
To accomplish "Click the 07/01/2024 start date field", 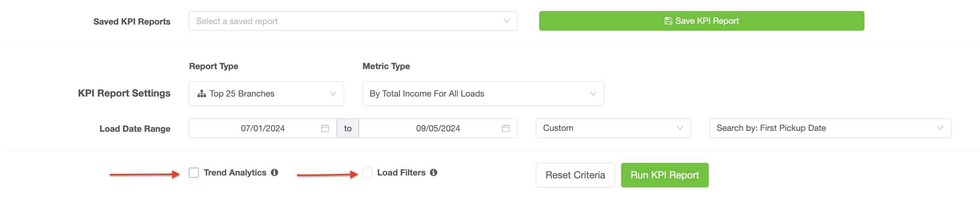I will click(x=263, y=128).
